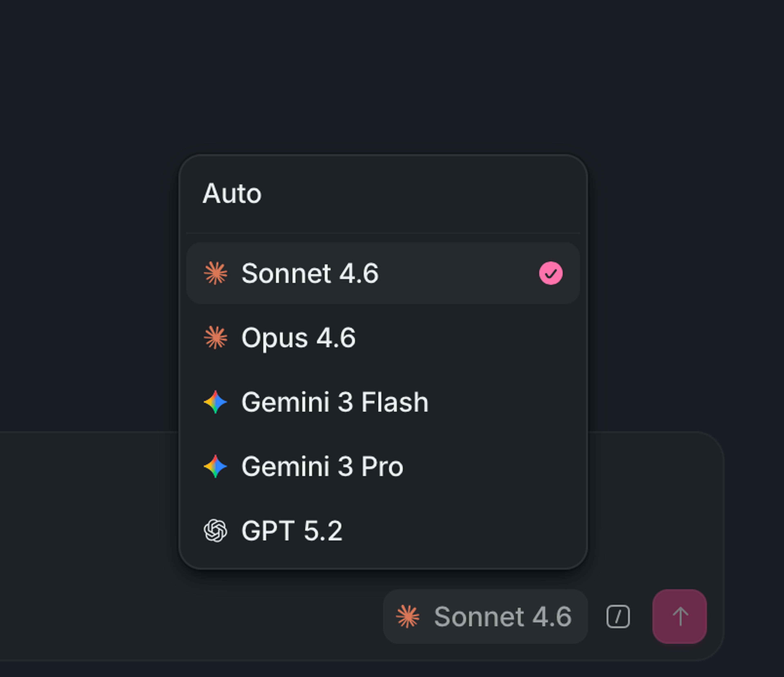The width and height of the screenshot is (784, 677).
Task: Click the up-arrow send icon
Action: tap(679, 617)
